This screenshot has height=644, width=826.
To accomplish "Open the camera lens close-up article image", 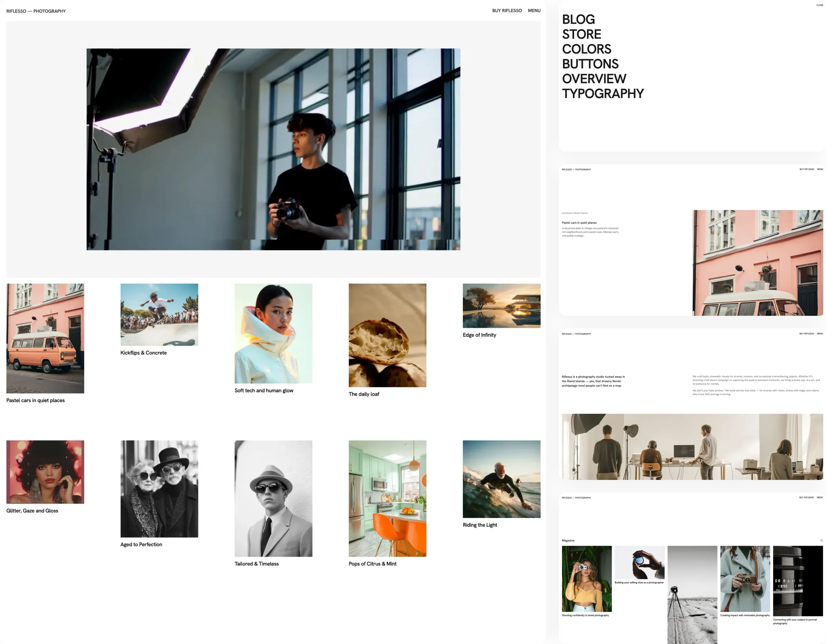I will point(798,581).
